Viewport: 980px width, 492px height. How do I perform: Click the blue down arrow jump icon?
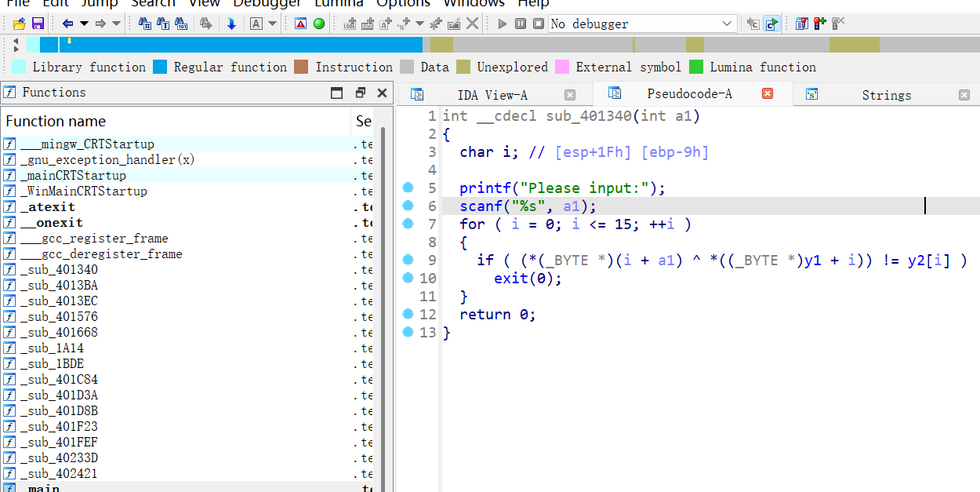pos(231,24)
